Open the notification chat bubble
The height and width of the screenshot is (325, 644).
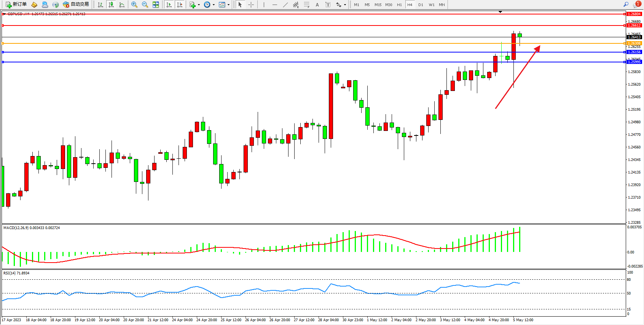click(x=637, y=5)
